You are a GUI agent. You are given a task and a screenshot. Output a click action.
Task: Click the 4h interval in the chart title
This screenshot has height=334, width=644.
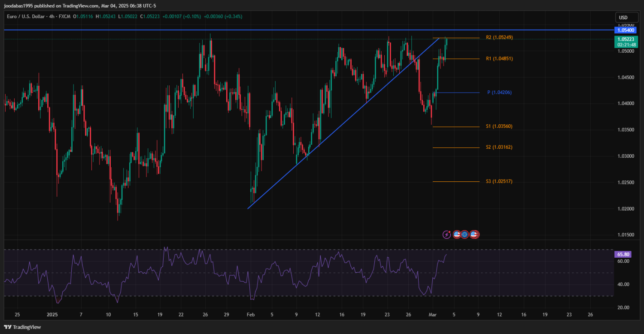[52, 16]
